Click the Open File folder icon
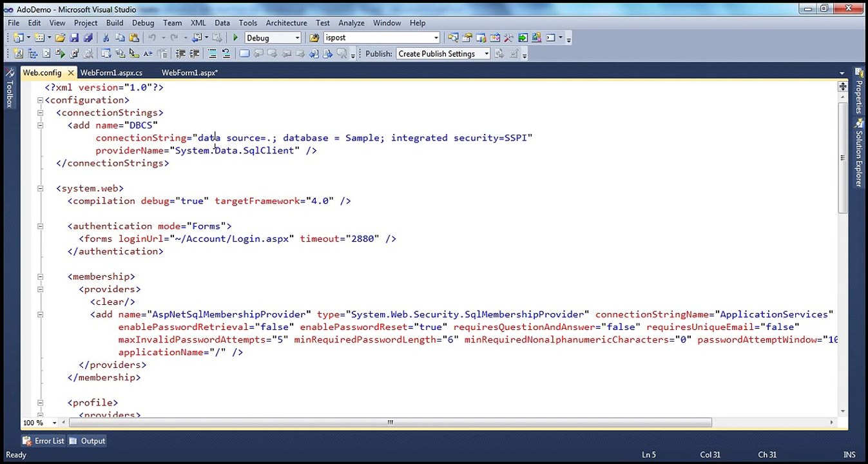The image size is (868, 464). point(60,37)
